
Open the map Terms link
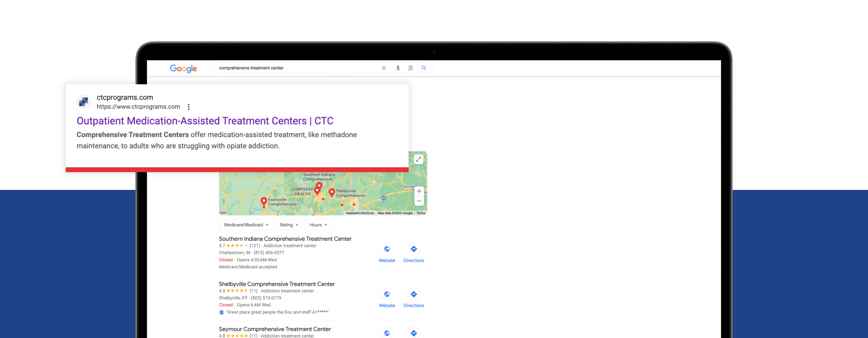[x=421, y=213]
